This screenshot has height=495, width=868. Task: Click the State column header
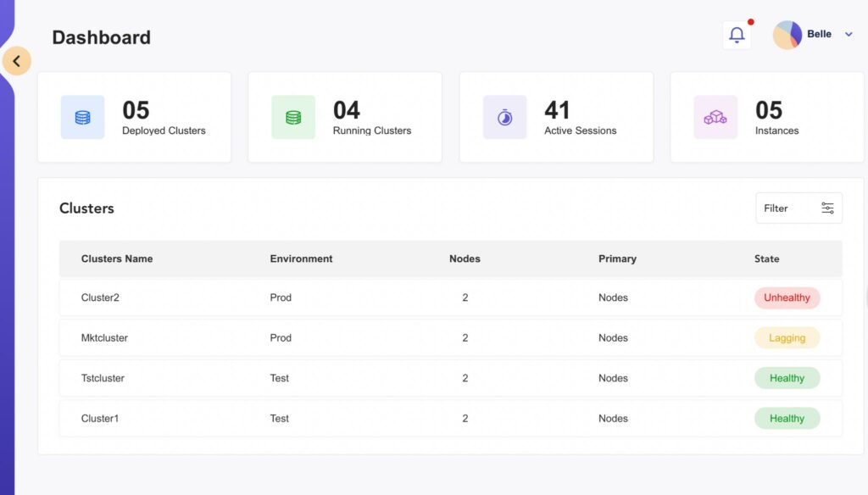pyautogui.click(x=766, y=259)
